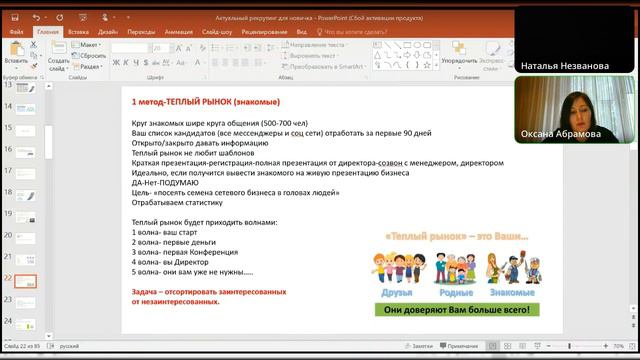The height and width of the screenshot is (360, 640).
Task: Open the Раздел section dropdown
Action: click(88, 66)
